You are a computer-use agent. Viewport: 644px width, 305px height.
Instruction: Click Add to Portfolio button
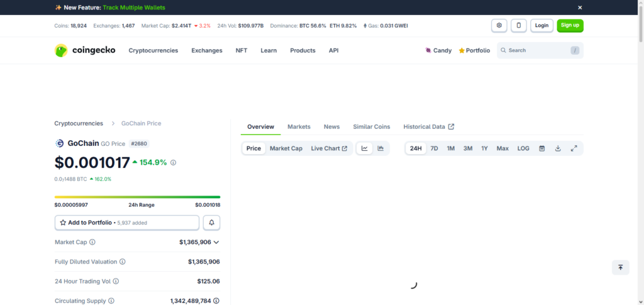click(x=126, y=223)
